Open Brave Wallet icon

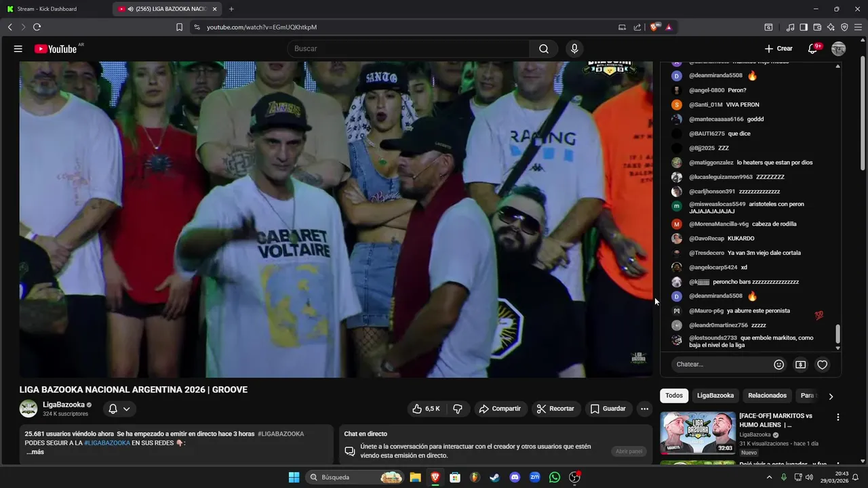[817, 27]
